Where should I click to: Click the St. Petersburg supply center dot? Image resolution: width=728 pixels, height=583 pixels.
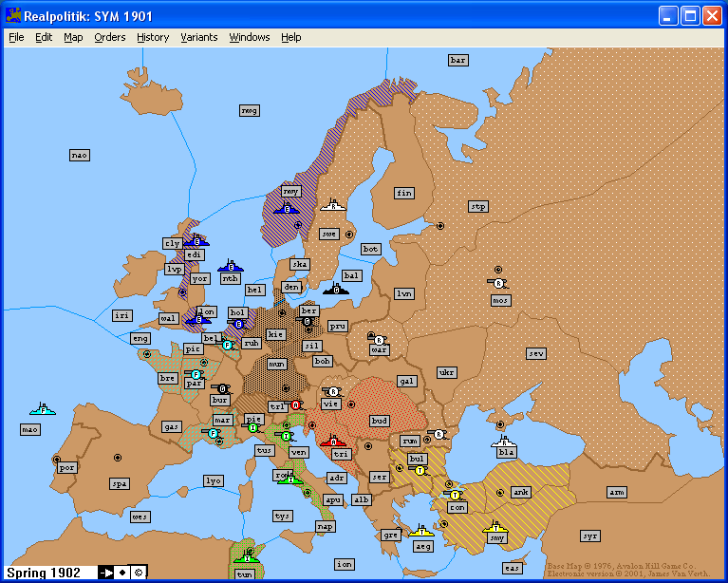439,226
